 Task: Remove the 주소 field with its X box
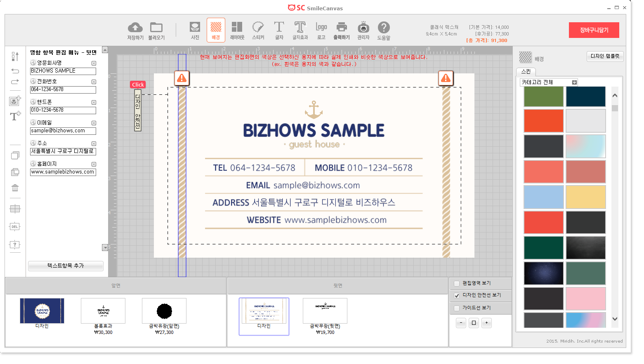[x=94, y=143]
